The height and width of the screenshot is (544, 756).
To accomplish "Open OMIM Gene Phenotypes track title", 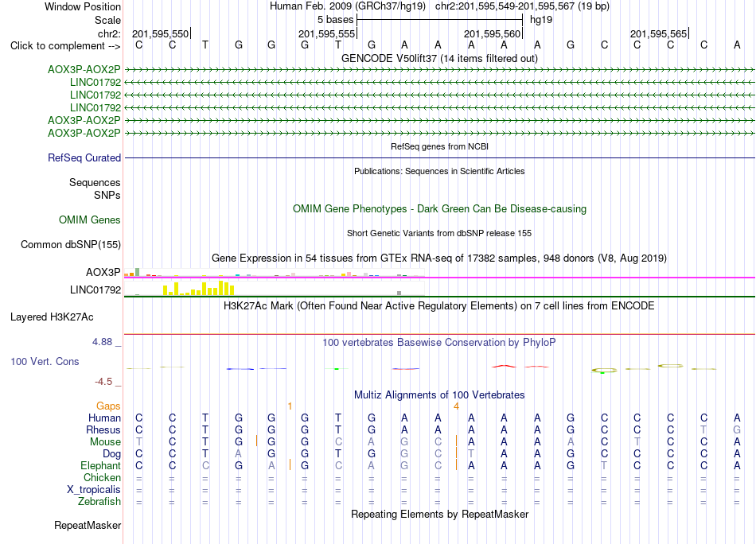I will [439, 208].
